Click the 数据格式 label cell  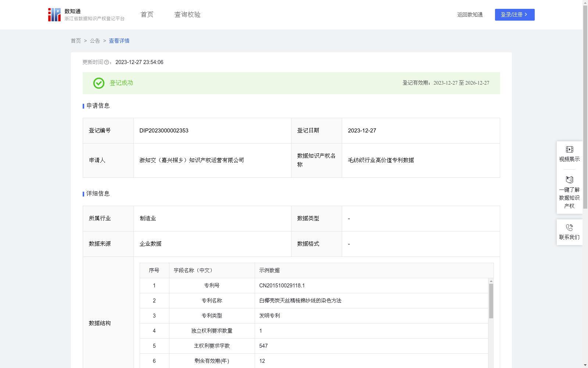(316, 244)
